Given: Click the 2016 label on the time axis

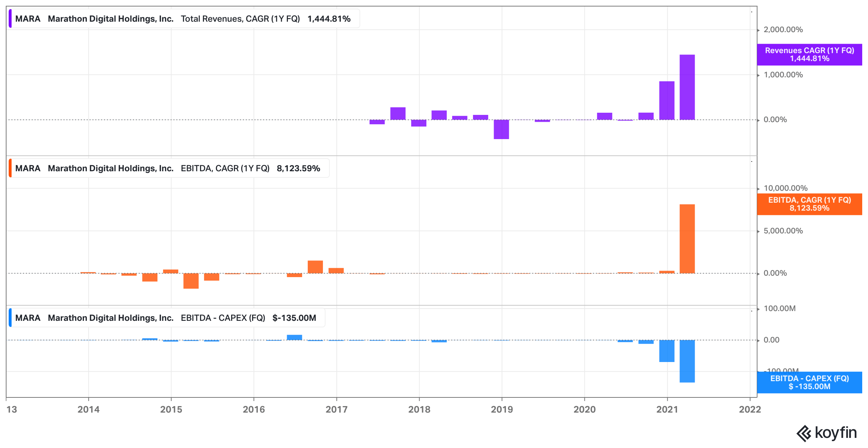Looking at the screenshot, I should tap(254, 409).
